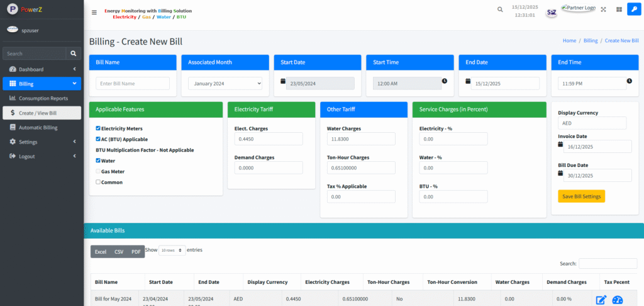The height and width of the screenshot is (306, 644).
Task: Enable the Common checkbox
Action: (98, 182)
